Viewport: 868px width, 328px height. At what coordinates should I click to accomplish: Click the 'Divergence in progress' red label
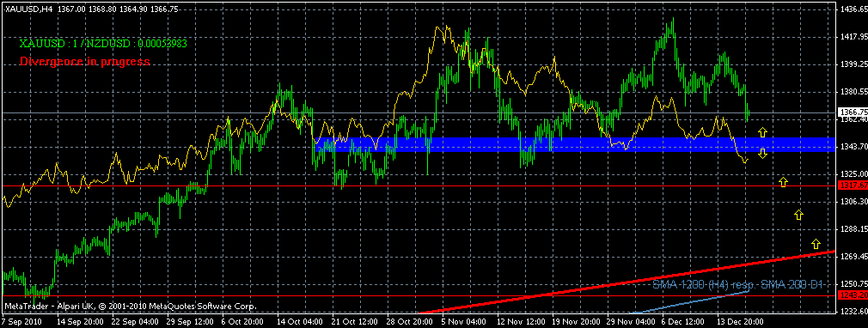[85, 62]
